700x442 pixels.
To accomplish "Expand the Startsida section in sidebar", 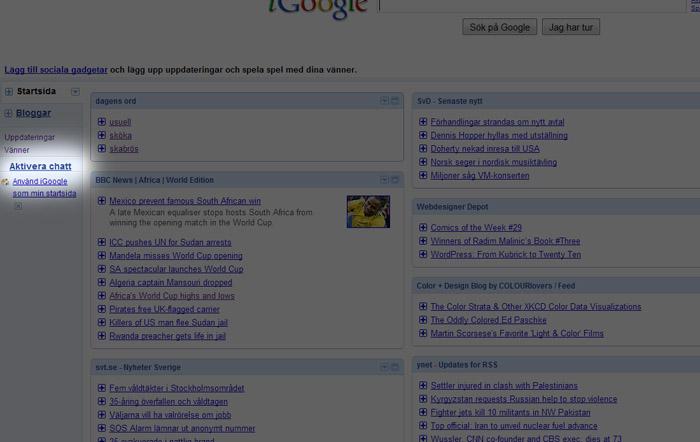I will [9, 91].
